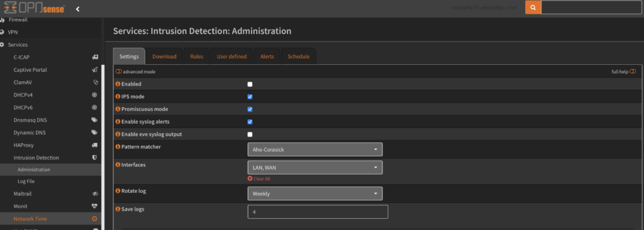Screen dimensions: 644x230
Task: Click the top search input box
Action: pyautogui.click(x=592, y=8)
